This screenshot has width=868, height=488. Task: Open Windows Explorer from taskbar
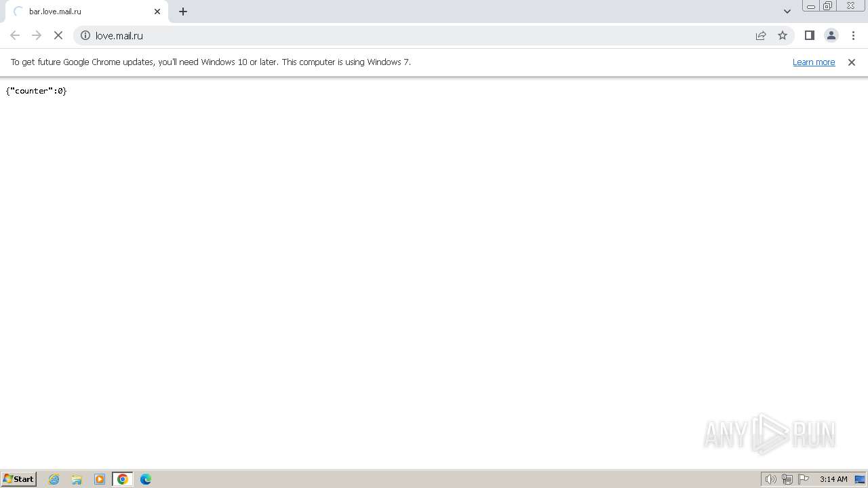click(x=77, y=479)
